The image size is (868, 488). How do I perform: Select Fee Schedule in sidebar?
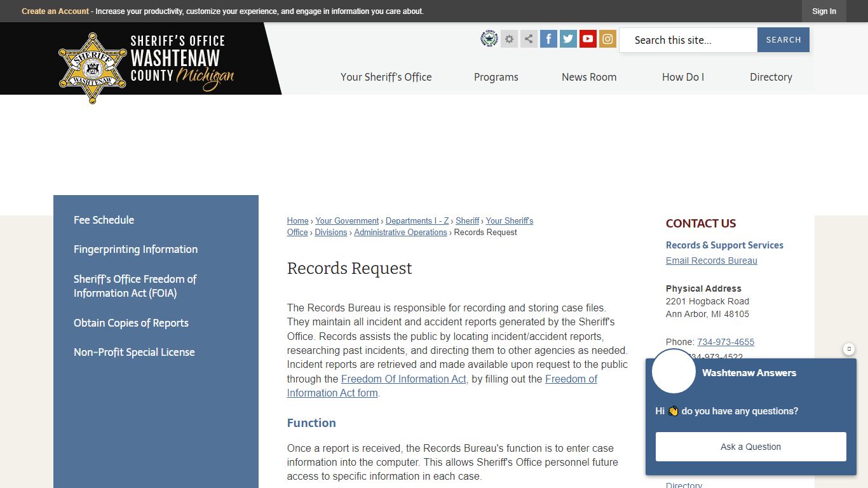[104, 220]
